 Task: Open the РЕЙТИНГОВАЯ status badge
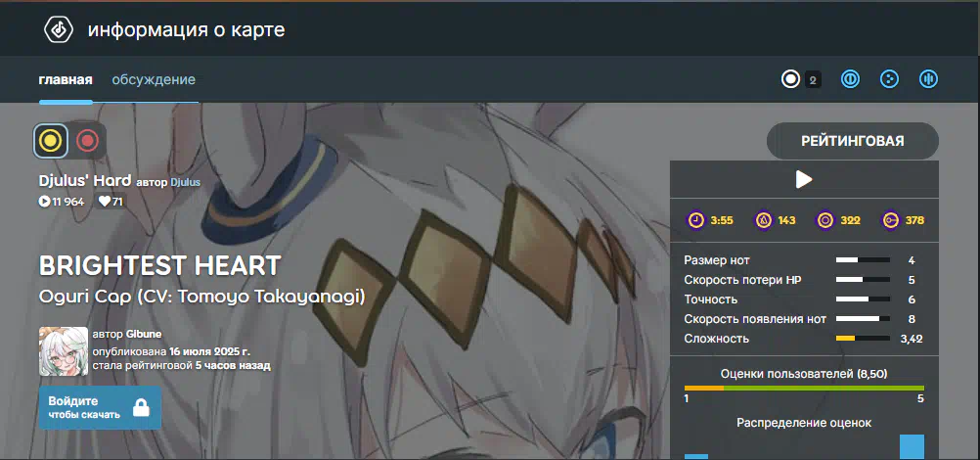pos(853,141)
